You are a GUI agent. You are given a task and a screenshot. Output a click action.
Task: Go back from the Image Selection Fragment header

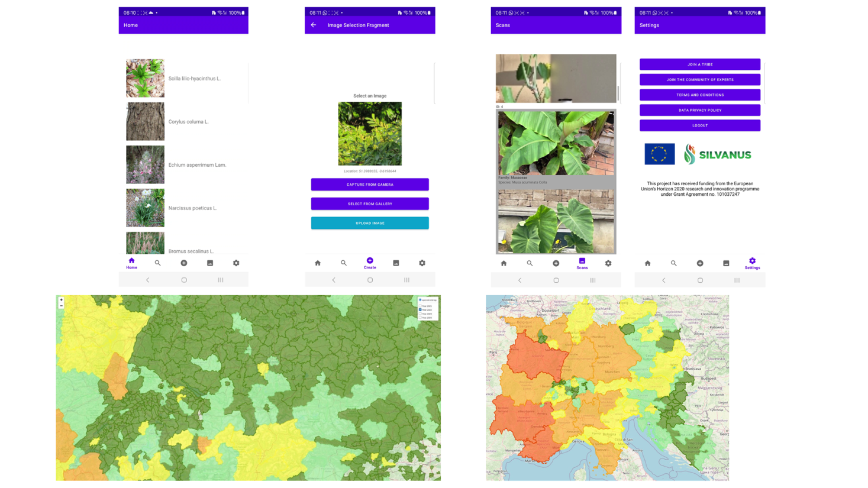(x=314, y=25)
